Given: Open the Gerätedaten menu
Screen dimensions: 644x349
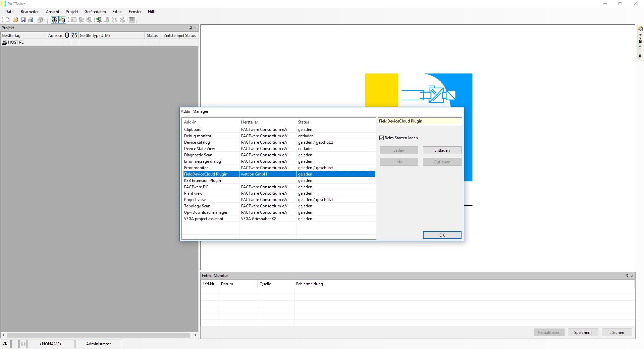Looking at the screenshot, I should pos(95,12).
